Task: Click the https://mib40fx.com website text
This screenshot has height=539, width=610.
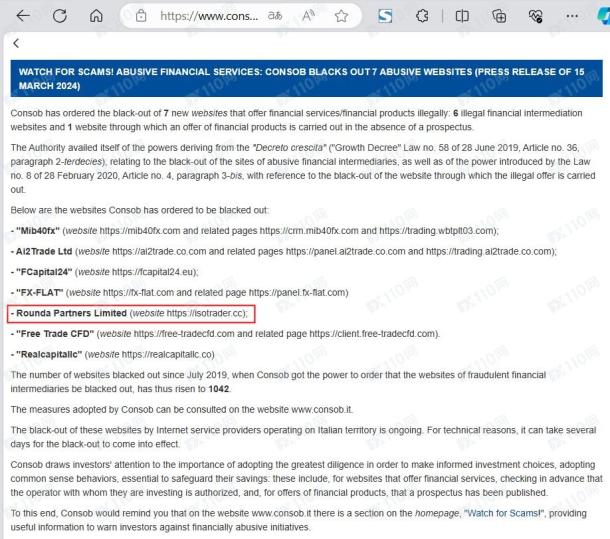Action: [140, 231]
